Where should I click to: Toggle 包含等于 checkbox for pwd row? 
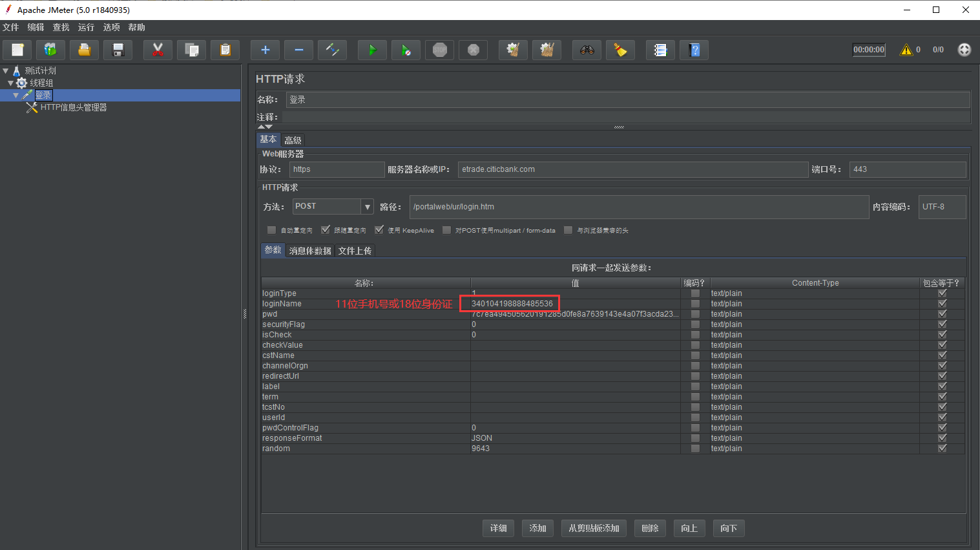tap(943, 314)
